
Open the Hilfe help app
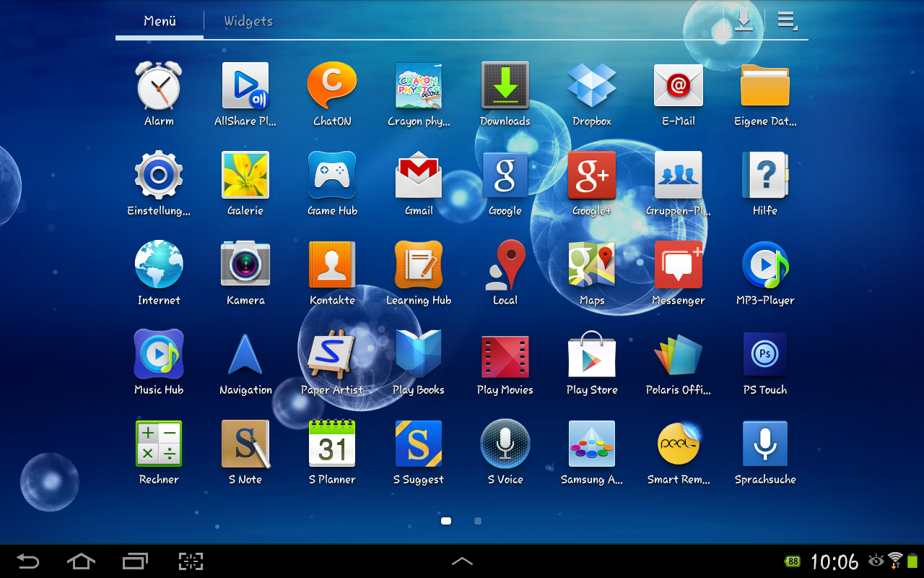point(765,176)
